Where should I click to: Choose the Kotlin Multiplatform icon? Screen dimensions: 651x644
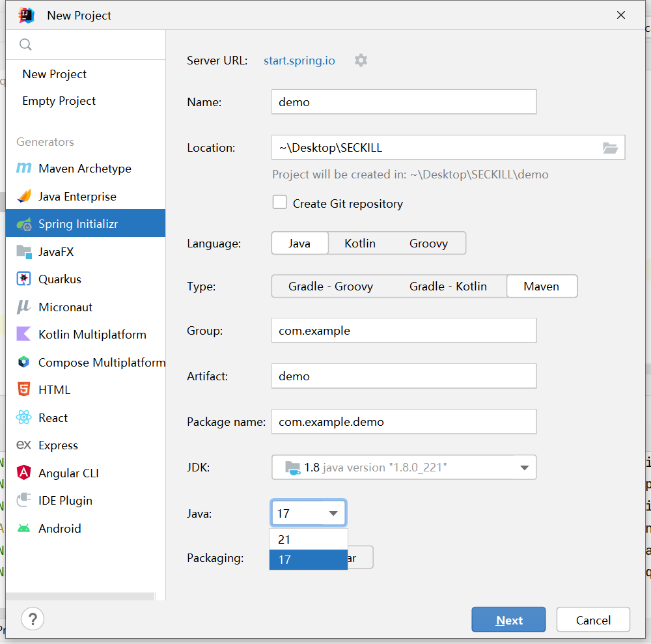pyautogui.click(x=24, y=335)
